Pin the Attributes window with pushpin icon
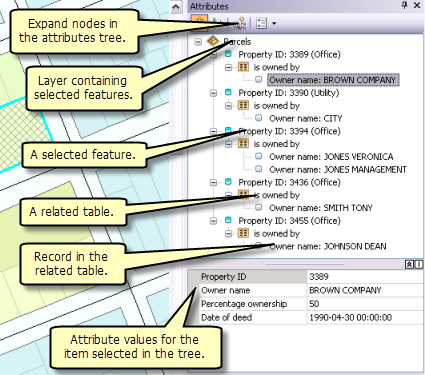The height and width of the screenshot is (375, 425). (x=405, y=5)
